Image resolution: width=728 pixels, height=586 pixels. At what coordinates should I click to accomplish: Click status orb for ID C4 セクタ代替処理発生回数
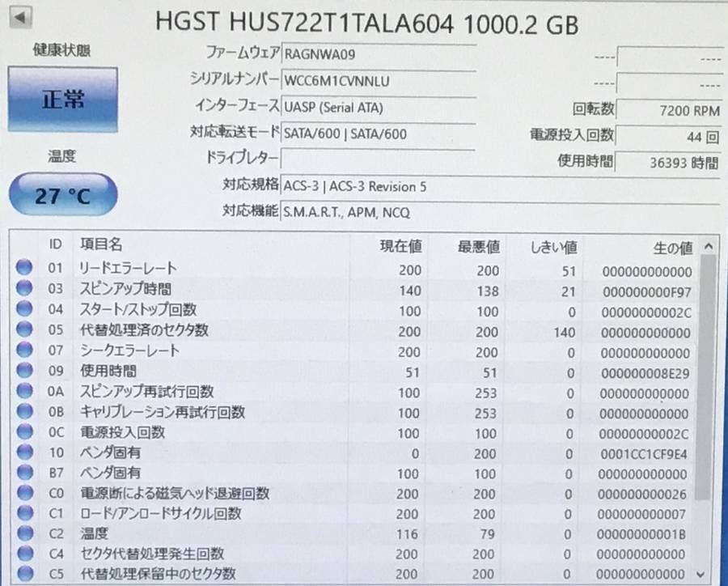coord(24,553)
